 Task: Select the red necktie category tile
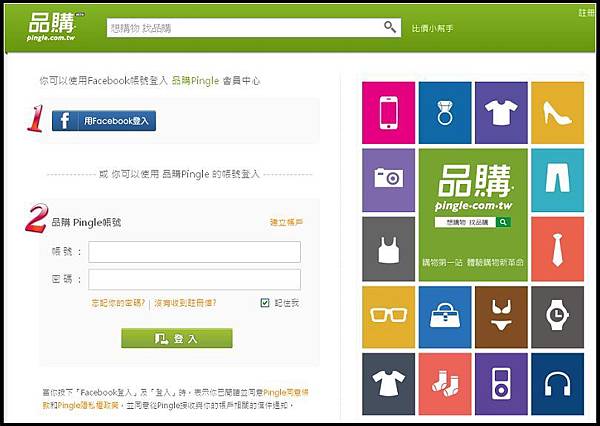pyautogui.click(x=558, y=249)
